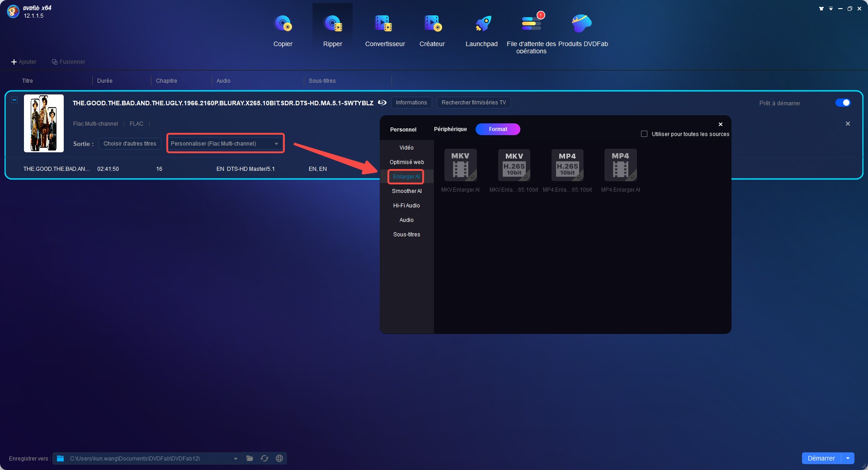
Task: Click the EN DTS-HD Master/5.1 audio cell
Action: [x=245, y=169]
